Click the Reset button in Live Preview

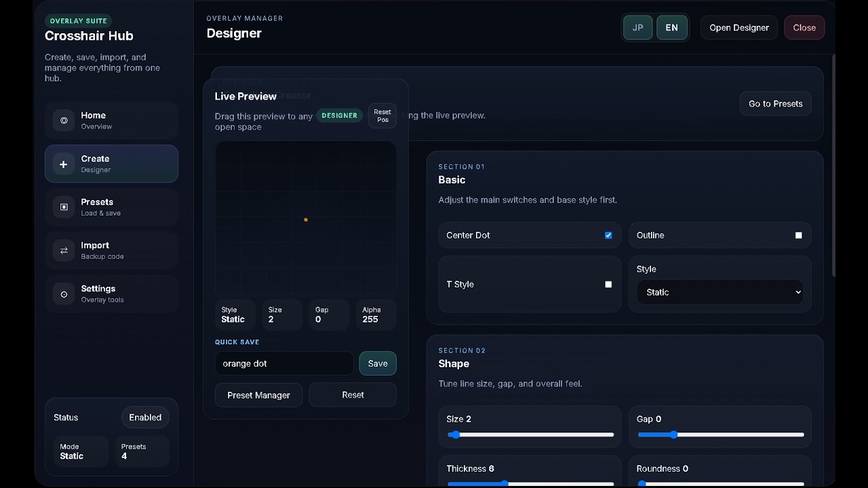(353, 395)
